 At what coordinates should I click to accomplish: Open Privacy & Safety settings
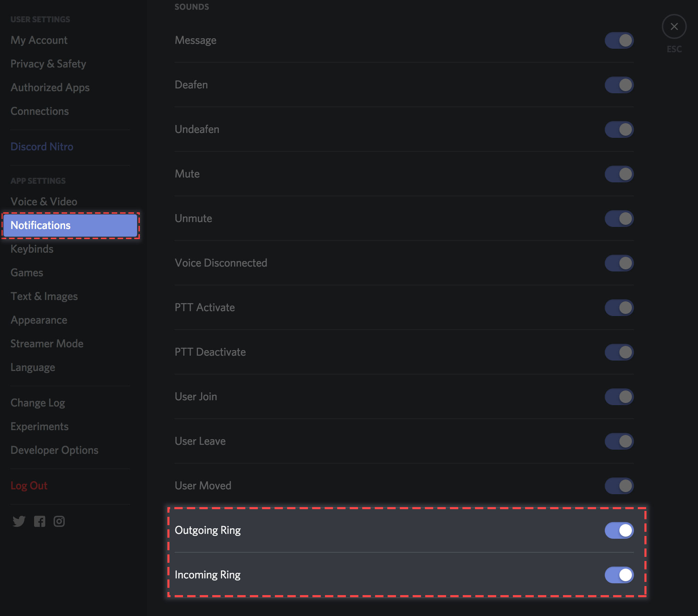click(48, 63)
